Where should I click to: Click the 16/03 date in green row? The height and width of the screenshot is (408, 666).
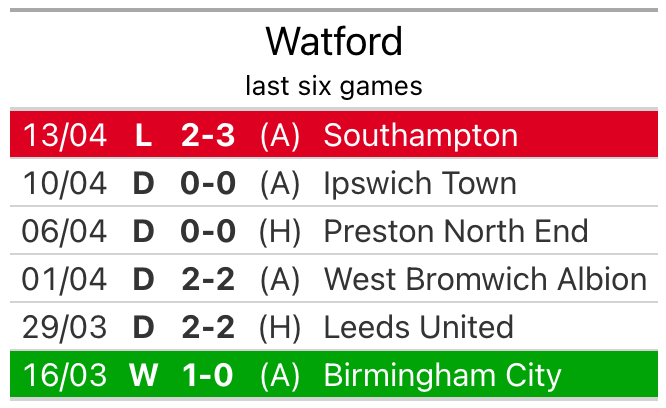coord(65,375)
